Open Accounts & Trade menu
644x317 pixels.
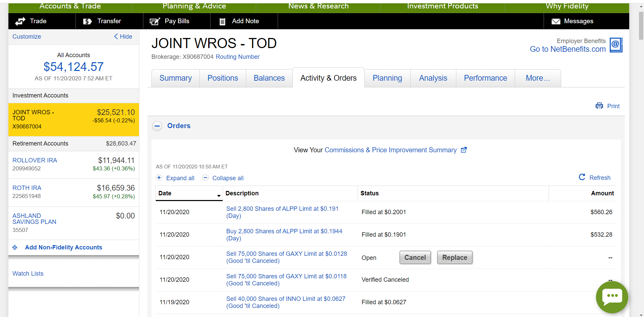click(x=70, y=6)
